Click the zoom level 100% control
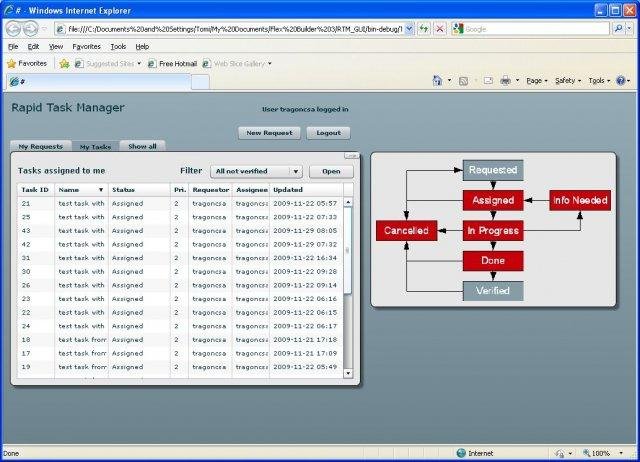The image size is (640, 462). click(x=596, y=453)
